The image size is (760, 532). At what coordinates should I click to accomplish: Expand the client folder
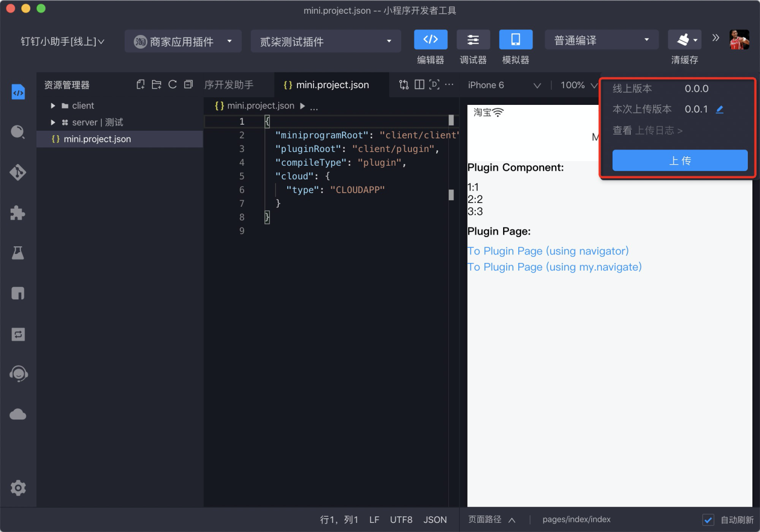(x=53, y=105)
